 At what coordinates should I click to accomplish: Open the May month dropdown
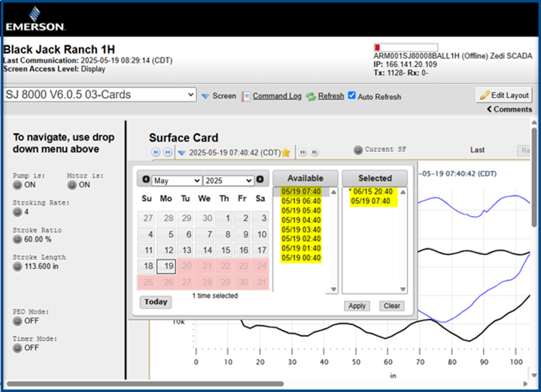176,181
